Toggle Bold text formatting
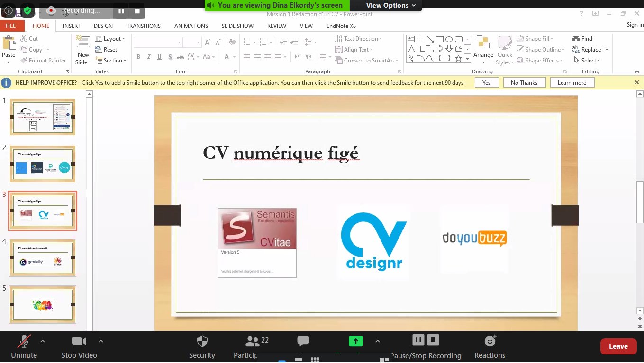 (138, 57)
